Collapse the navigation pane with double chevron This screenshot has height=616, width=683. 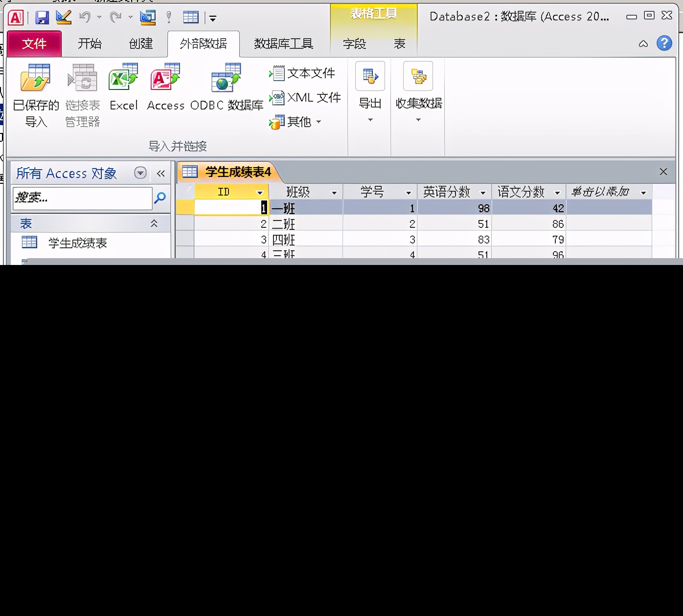coord(161,173)
